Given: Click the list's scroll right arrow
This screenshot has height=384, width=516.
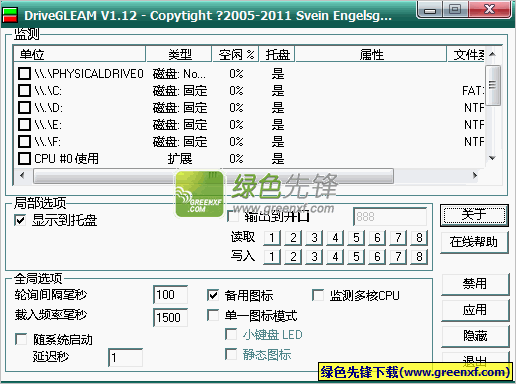Looking at the screenshot, I should (x=475, y=175).
